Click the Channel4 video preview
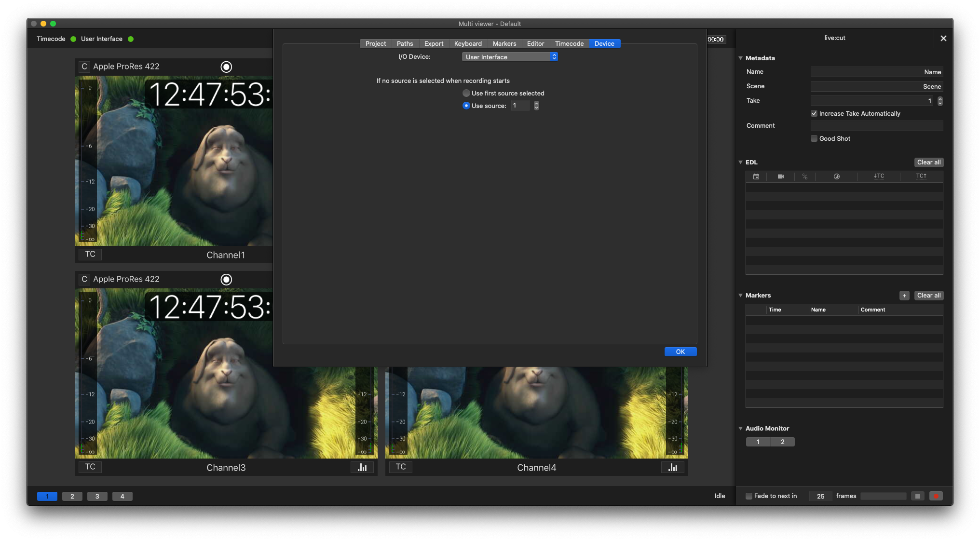Viewport: 980px width, 541px height. [537, 413]
